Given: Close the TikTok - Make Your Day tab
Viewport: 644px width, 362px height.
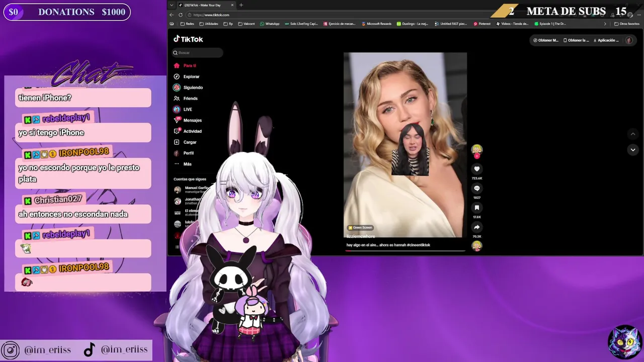Looking at the screenshot, I should point(232,5).
